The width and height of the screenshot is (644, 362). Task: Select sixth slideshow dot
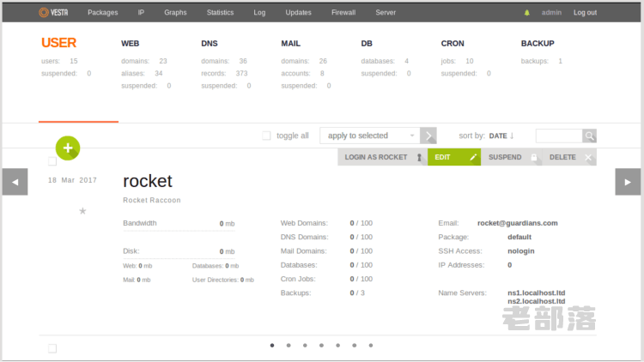tap(355, 345)
